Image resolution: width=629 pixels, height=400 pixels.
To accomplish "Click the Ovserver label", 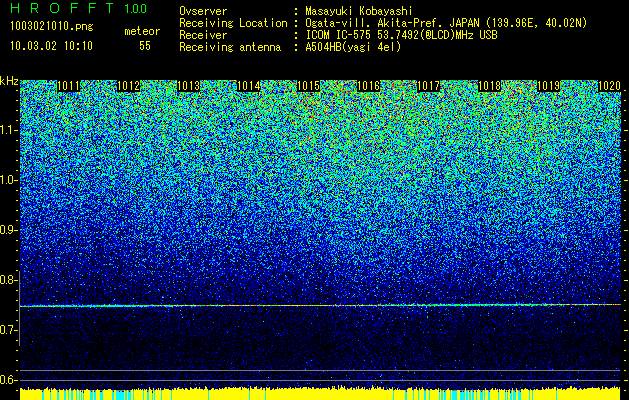I will coord(203,11).
